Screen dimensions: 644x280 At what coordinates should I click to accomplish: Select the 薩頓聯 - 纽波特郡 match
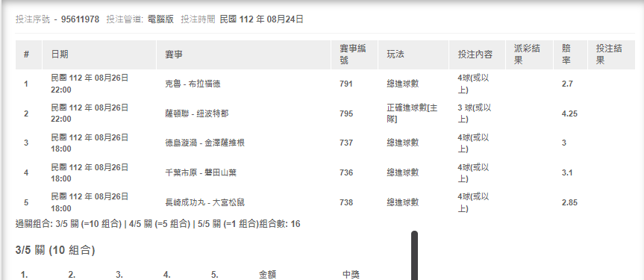197,113
